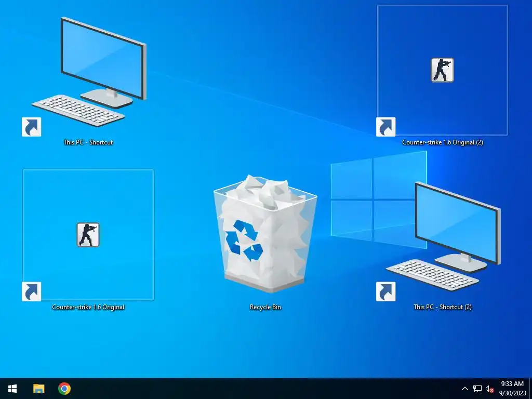Select the This PC - Shortcut (2) computer icon

click(443, 236)
